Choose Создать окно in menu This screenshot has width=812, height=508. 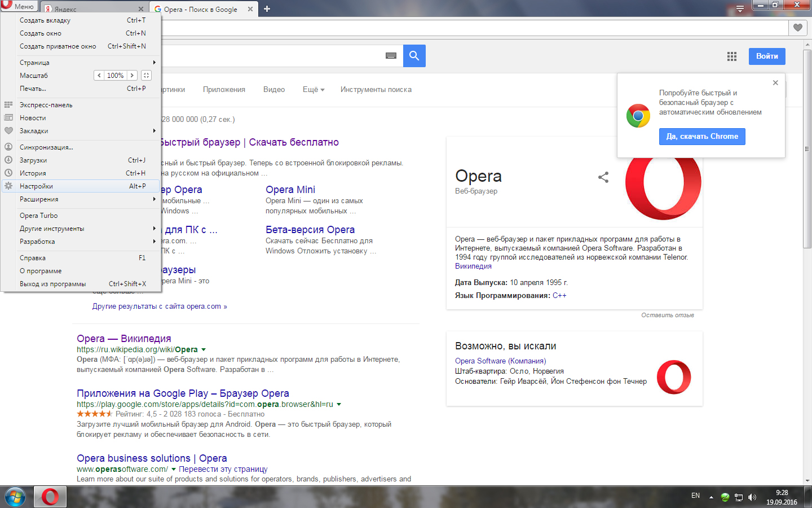(81, 33)
